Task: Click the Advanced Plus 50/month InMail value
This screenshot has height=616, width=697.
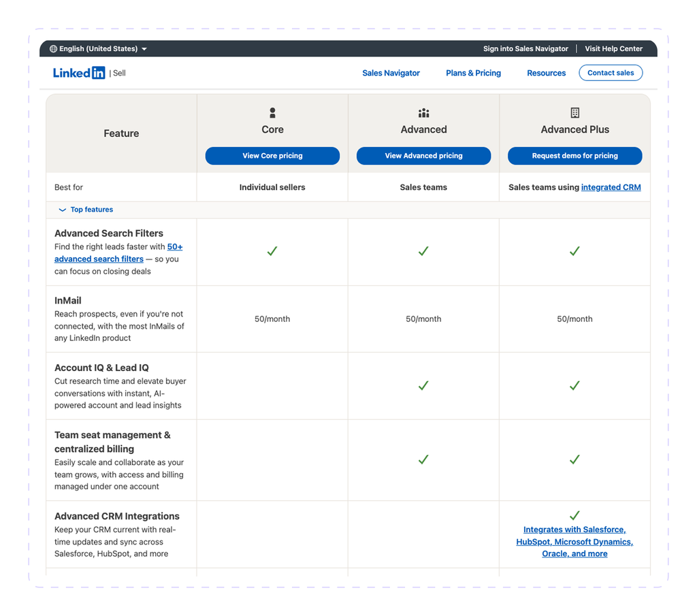Action: tap(574, 319)
